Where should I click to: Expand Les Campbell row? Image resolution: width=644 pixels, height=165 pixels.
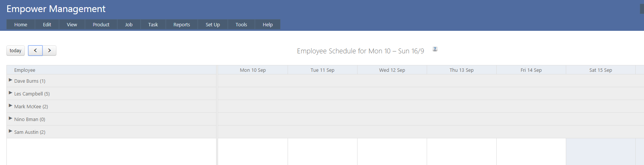pos(11,93)
